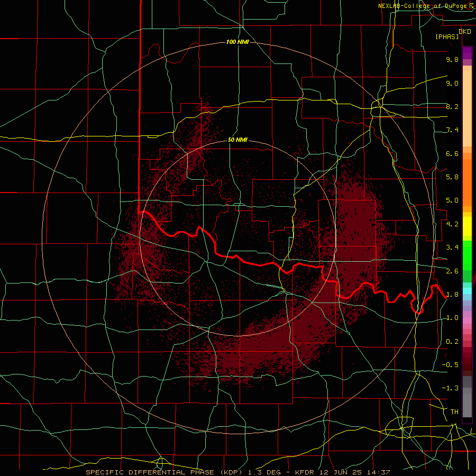This screenshot has height=476, width=476.
Task: Click the pink segment of the color bar
Action: point(467,321)
